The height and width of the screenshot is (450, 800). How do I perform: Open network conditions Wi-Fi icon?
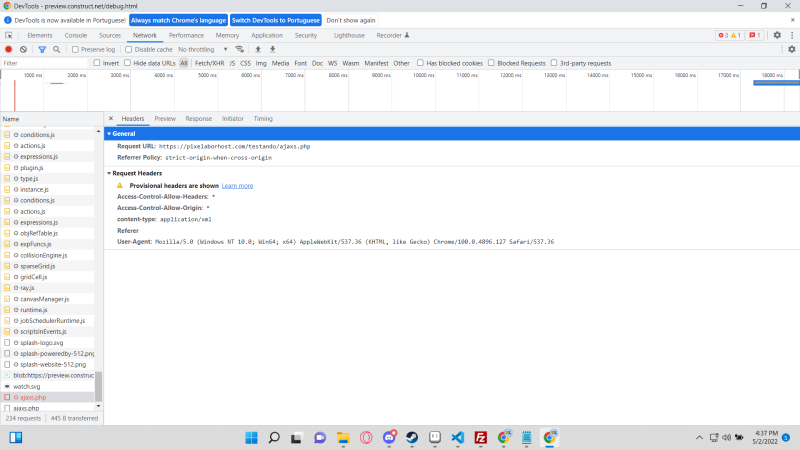[x=240, y=49]
